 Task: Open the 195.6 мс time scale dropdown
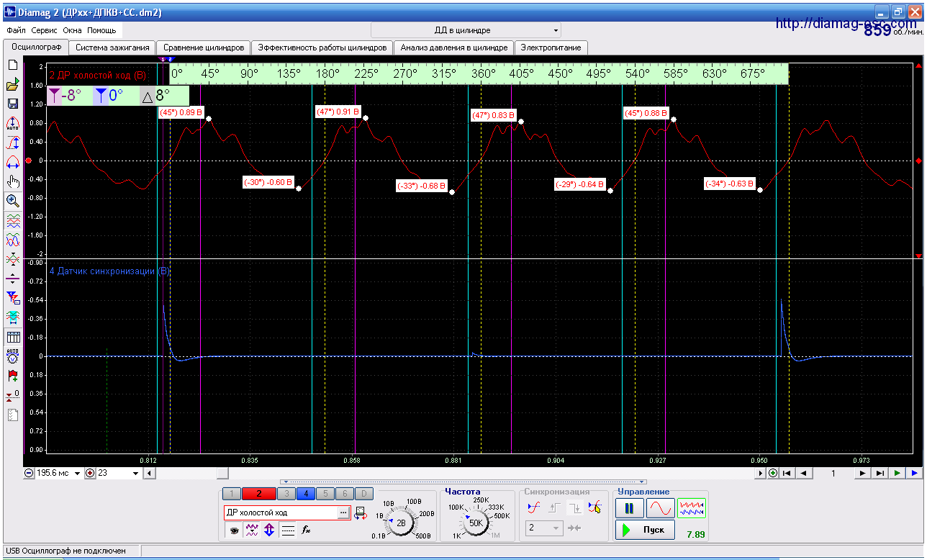[x=77, y=474]
